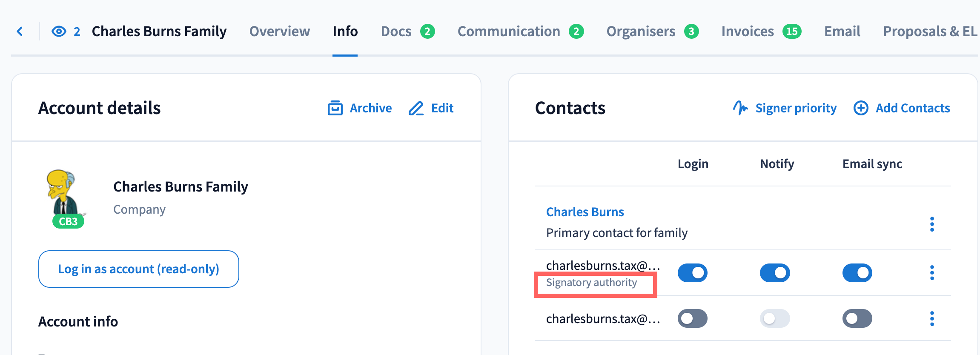Screen dimensions: 980x355
Task: Open options menu for Charles Burns contact
Action: 932,224
